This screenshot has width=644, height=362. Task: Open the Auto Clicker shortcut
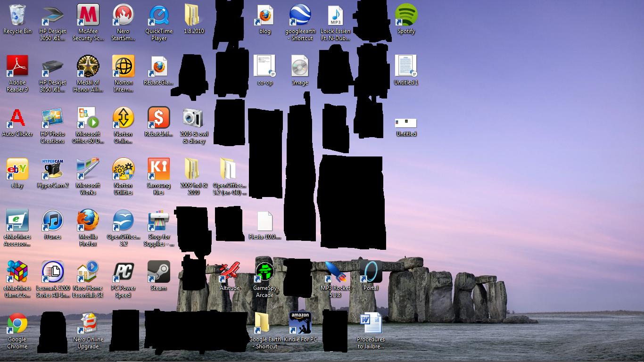[17, 118]
